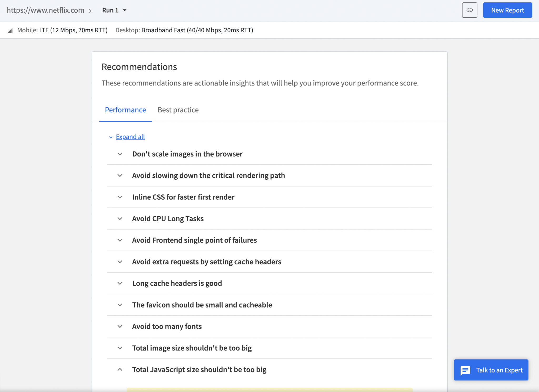Image resolution: width=539 pixels, height=392 pixels.
Task: Expand 'Avoid Frontend single point of failures'
Action: [x=120, y=240]
